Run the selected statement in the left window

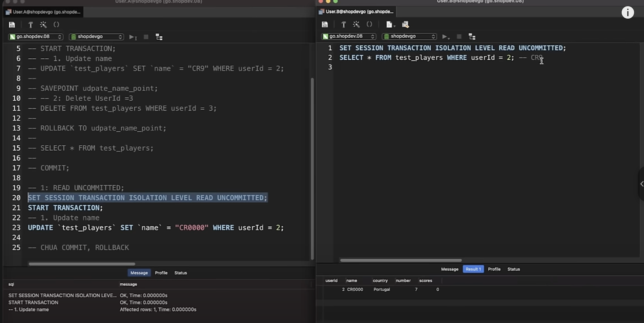click(133, 37)
